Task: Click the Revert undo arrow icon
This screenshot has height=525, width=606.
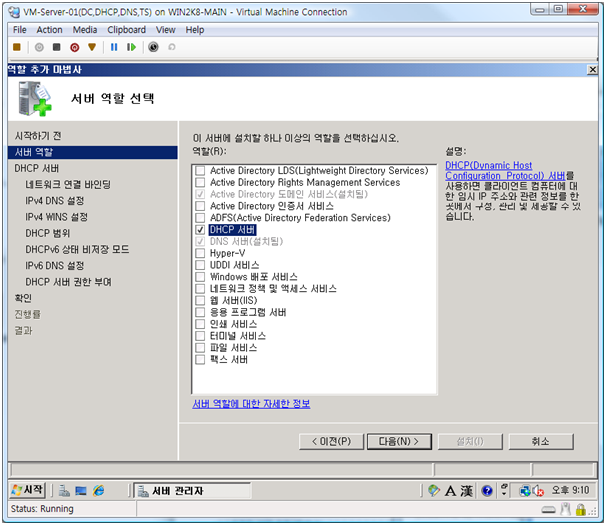Action: coord(172,47)
